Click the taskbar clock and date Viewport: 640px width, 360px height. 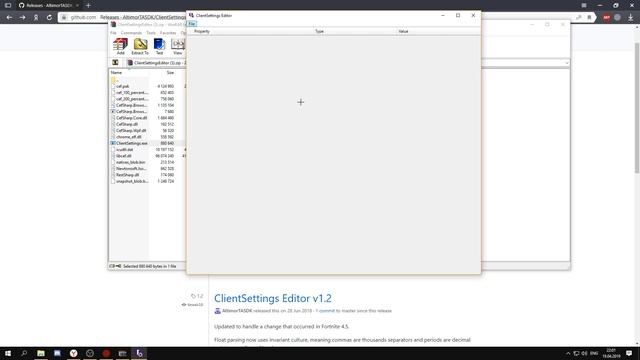click(x=611, y=353)
